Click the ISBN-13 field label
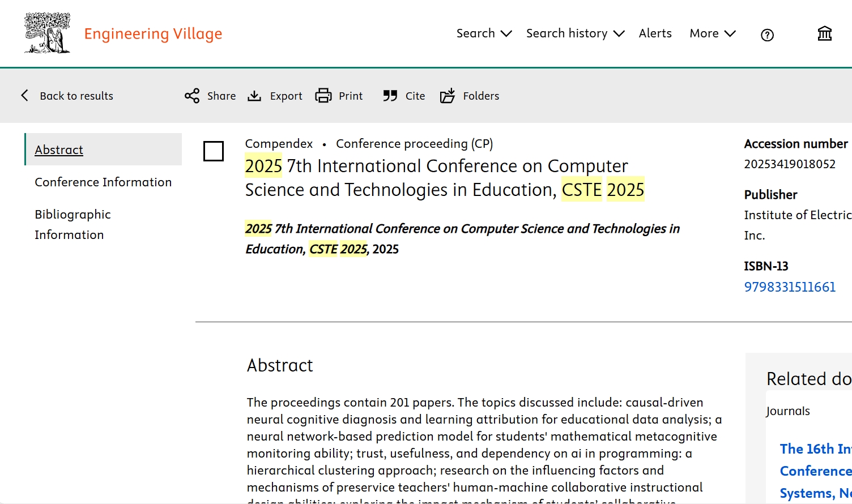Viewport: 852px width, 504px height. tap(766, 266)
